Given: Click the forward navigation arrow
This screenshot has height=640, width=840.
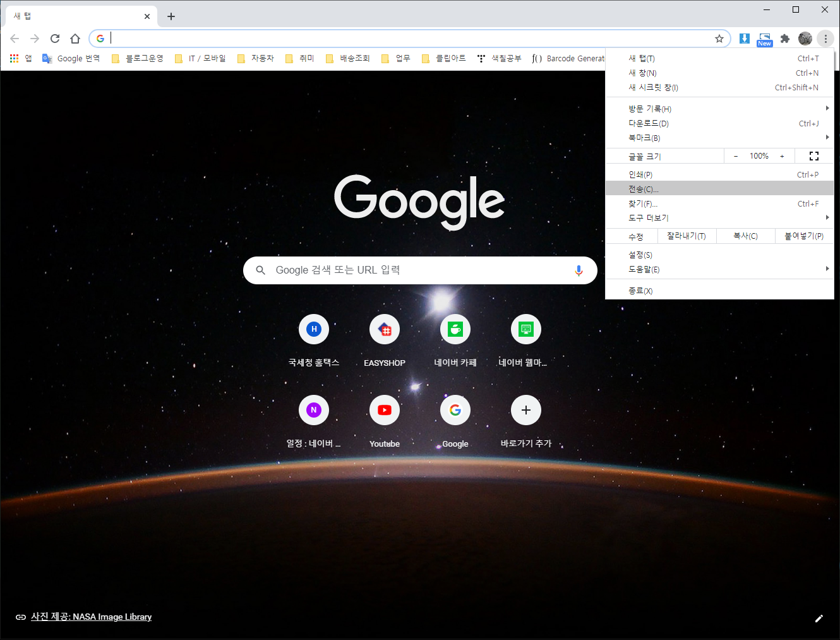Looking at the screenshot, I should (x=35, y=39).
